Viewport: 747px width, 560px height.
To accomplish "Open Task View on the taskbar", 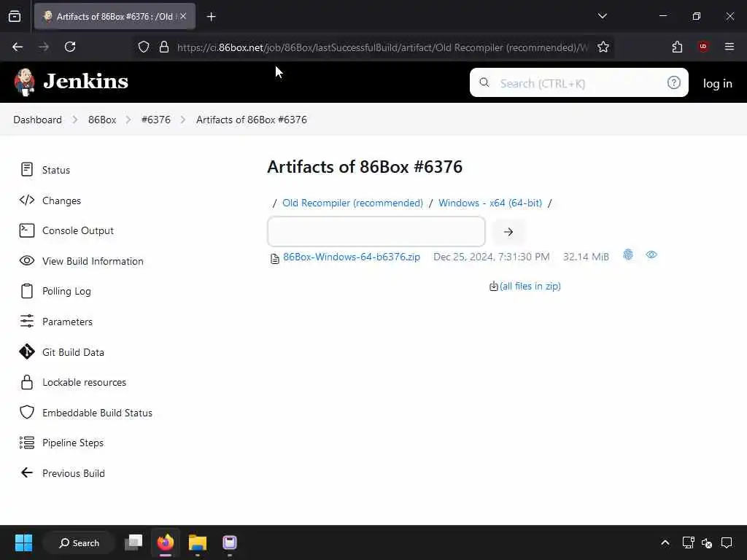I will [133, 542].
